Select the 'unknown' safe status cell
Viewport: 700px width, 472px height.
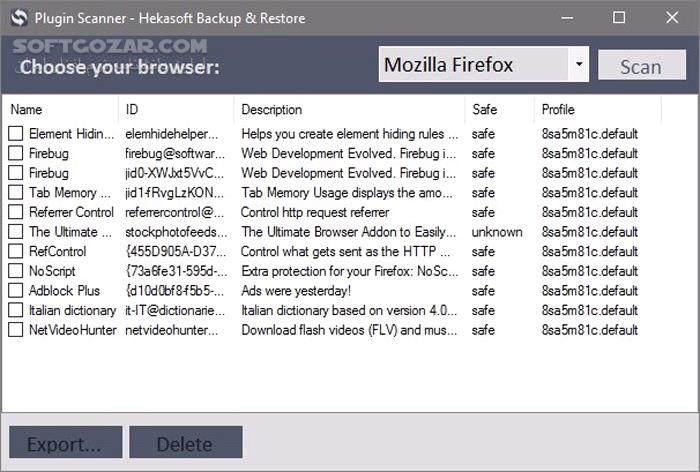tap(497, 232)
